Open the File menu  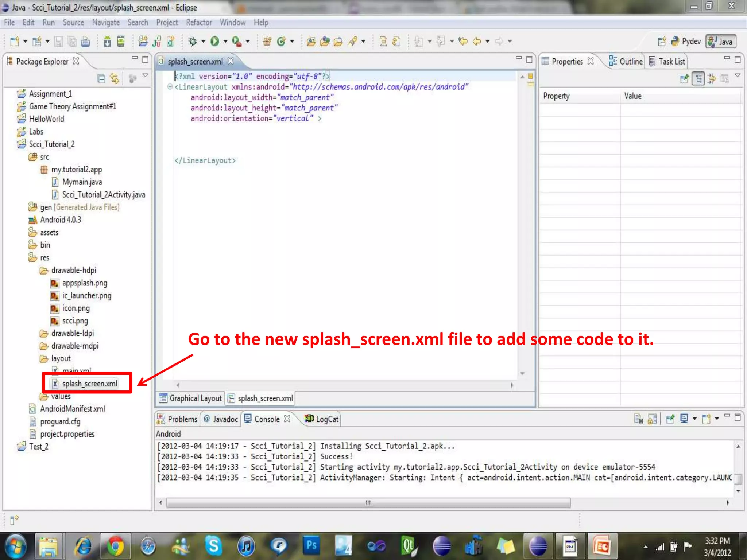tap(9, 23)
